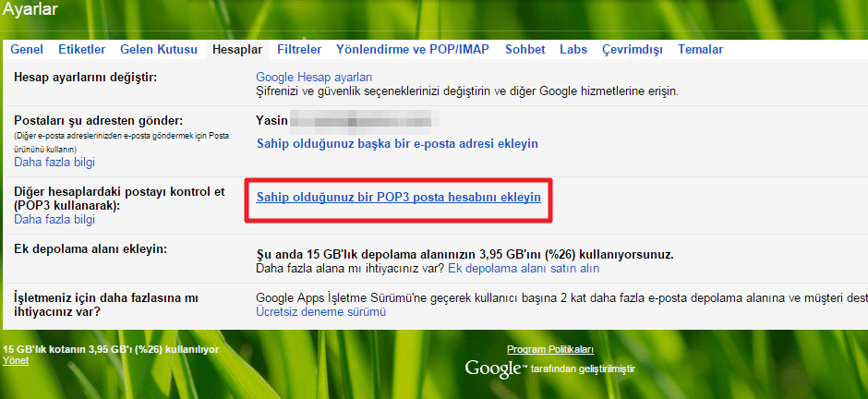Open the Temalar tab
868x399 pixels.
(x=701, y=49)
